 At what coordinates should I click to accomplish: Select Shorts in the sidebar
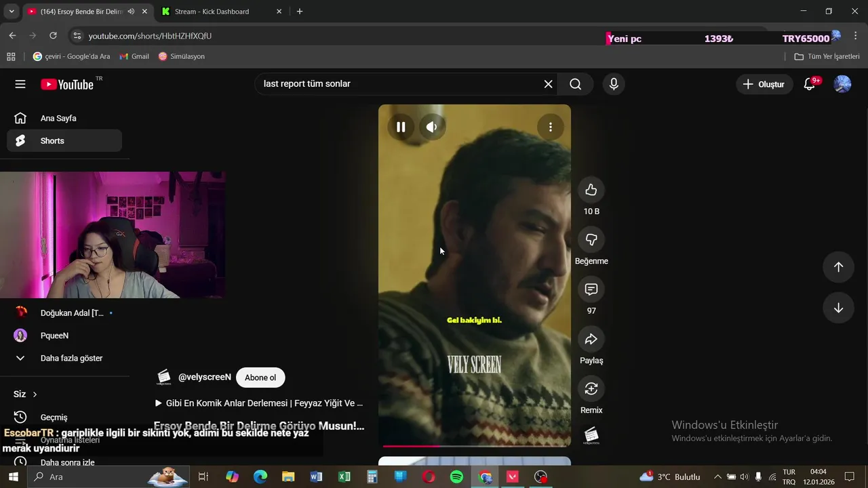click(x=64, y=141)
